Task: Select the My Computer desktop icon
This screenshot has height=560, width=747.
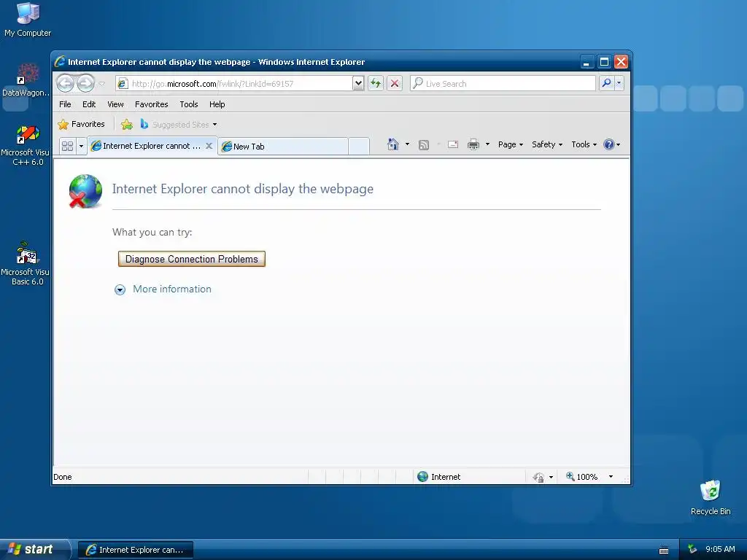Action: (28, 20)
